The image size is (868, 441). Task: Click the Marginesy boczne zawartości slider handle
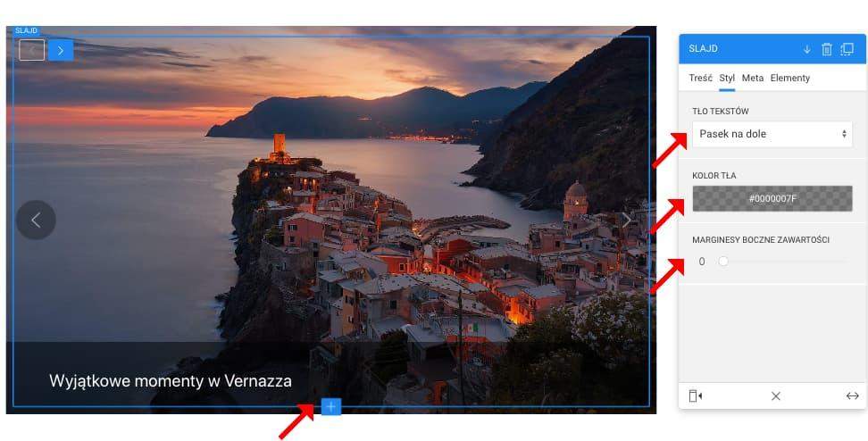(x=723, y=262)
